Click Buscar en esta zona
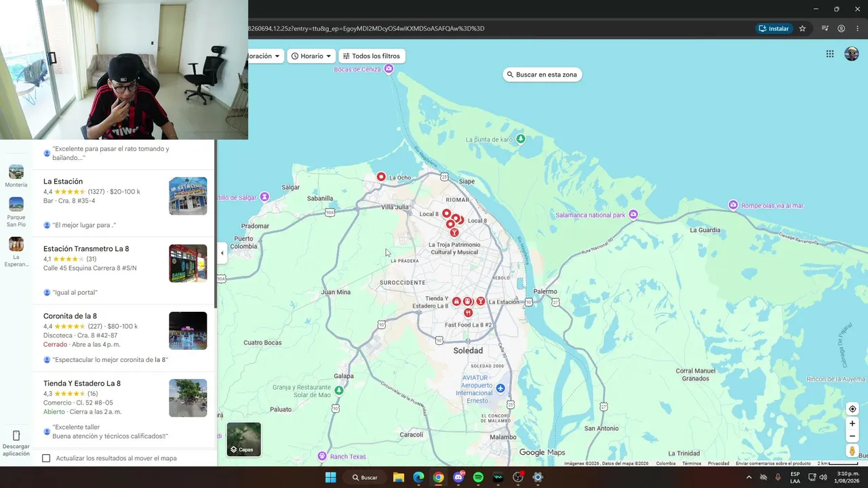The height and width of the screenshot is (488, 868). pyautogui.click(x=542, y=75)
